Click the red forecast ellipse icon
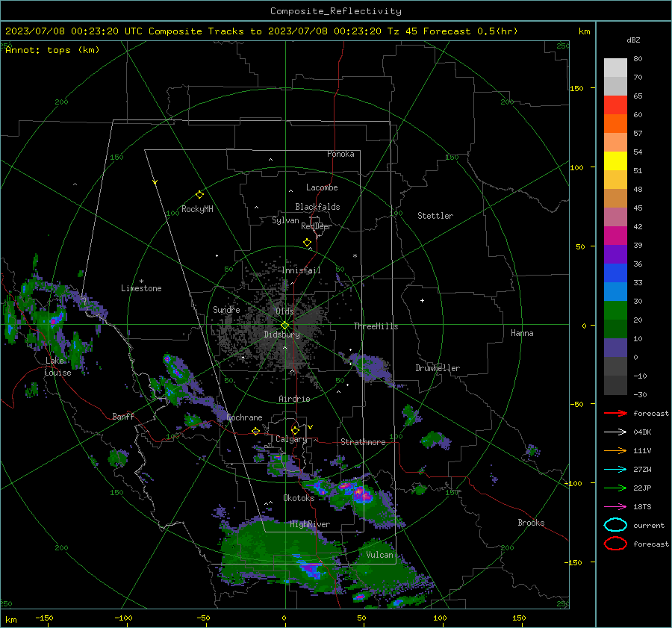 [x=615, y=544]
